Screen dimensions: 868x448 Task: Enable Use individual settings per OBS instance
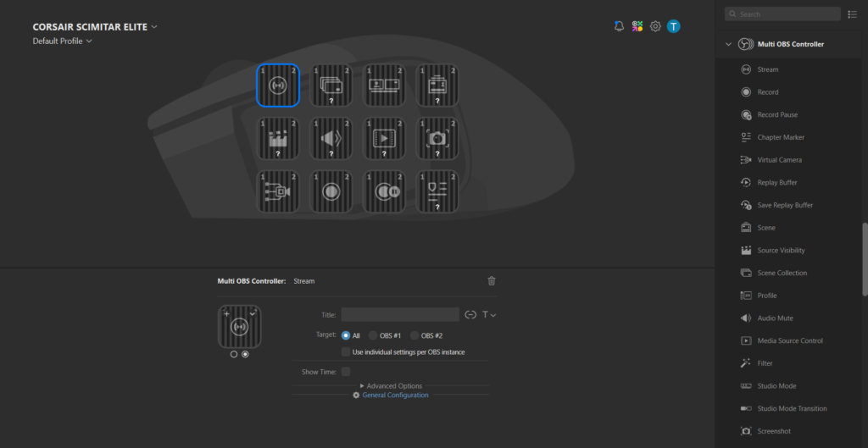tap(346, 351)
